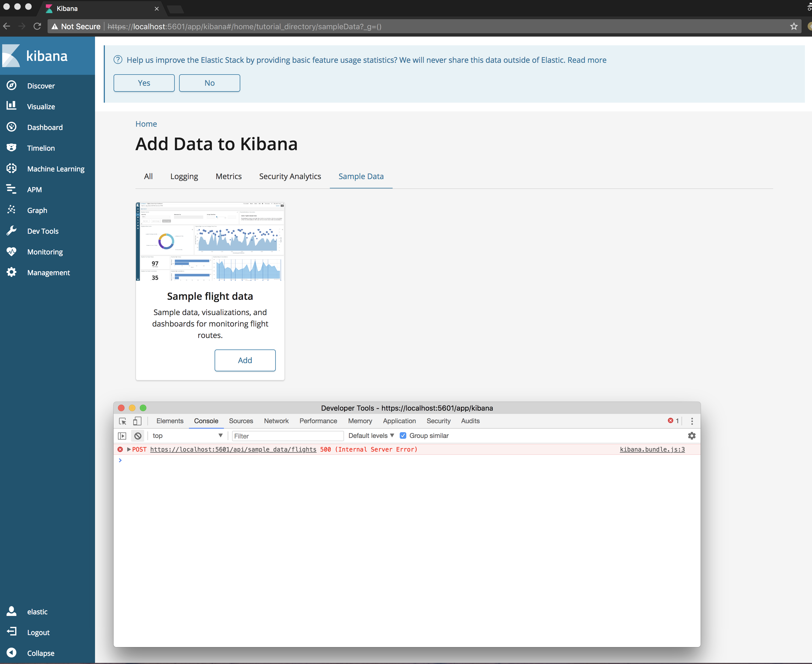Open Visualize bar chart icon
Screen dimensions: 812x664
[11, 106]
